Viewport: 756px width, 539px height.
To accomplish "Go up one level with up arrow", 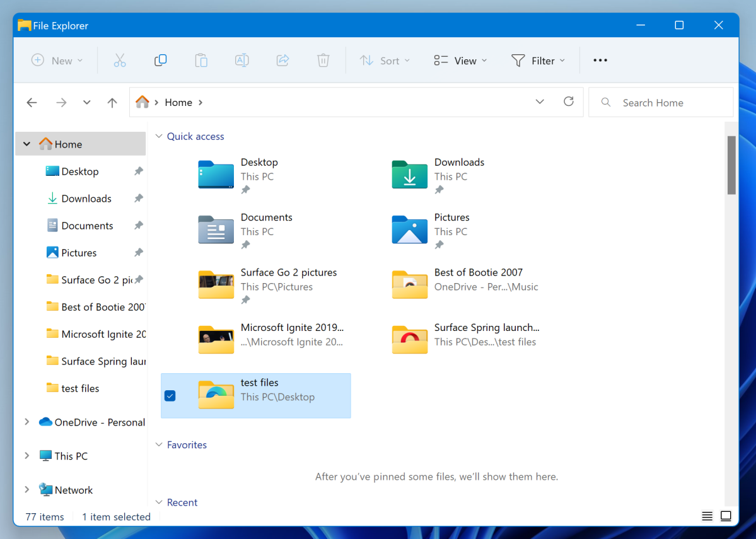I will coord(112,102).
